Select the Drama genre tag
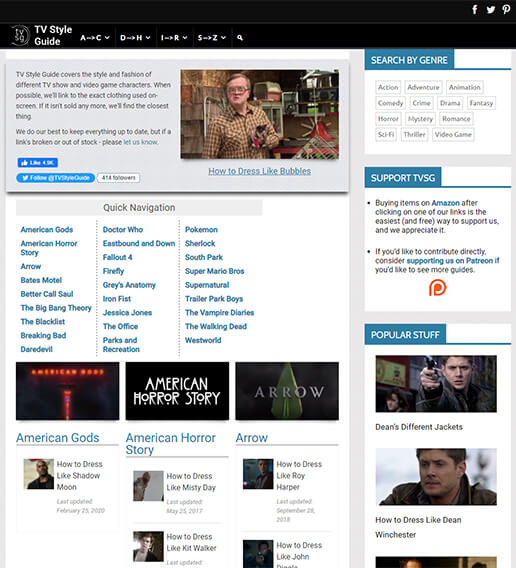This screenshot has width=516, height=568. [x=450, y=103]
